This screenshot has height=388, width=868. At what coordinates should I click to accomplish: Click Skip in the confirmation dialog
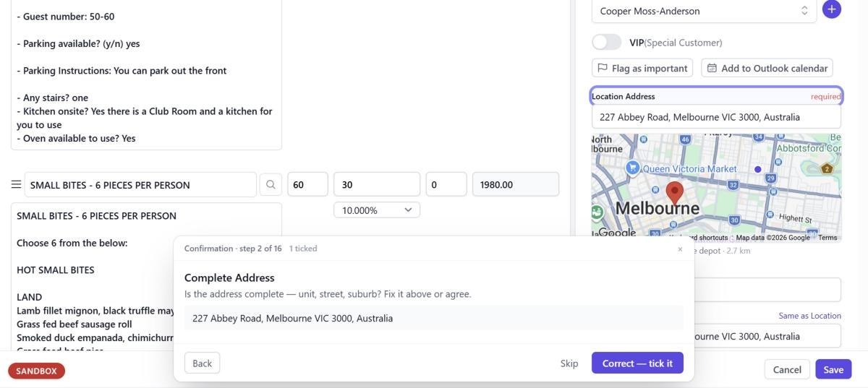point(569,363)
